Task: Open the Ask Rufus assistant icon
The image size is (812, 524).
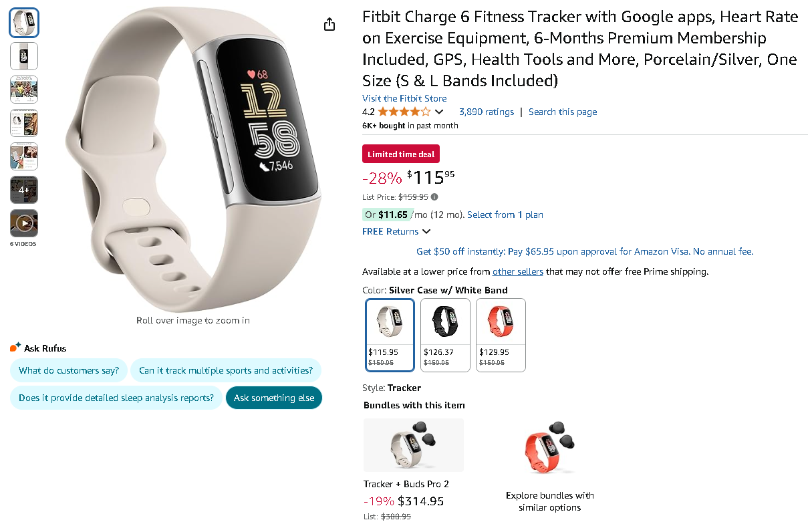Action: tap(14, 347)
